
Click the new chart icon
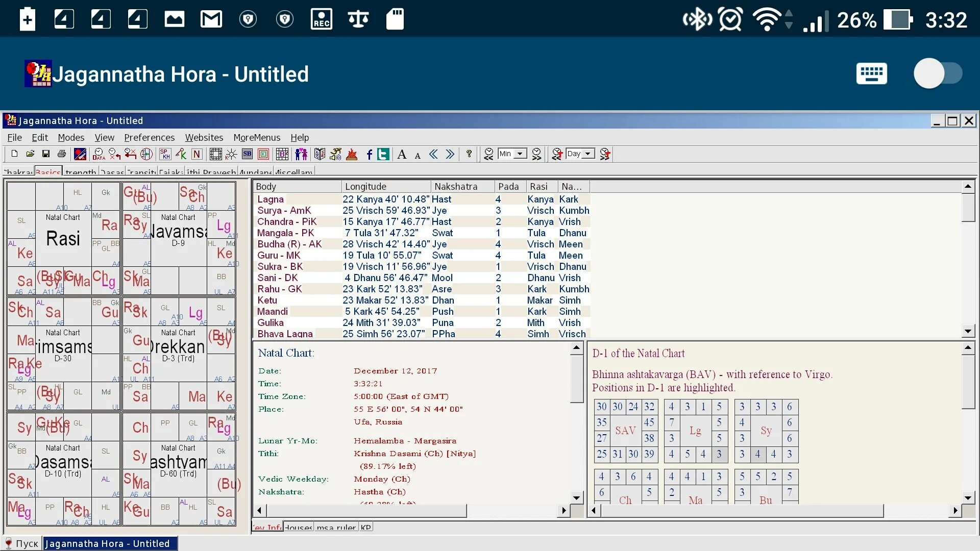(x=14, y=154)
